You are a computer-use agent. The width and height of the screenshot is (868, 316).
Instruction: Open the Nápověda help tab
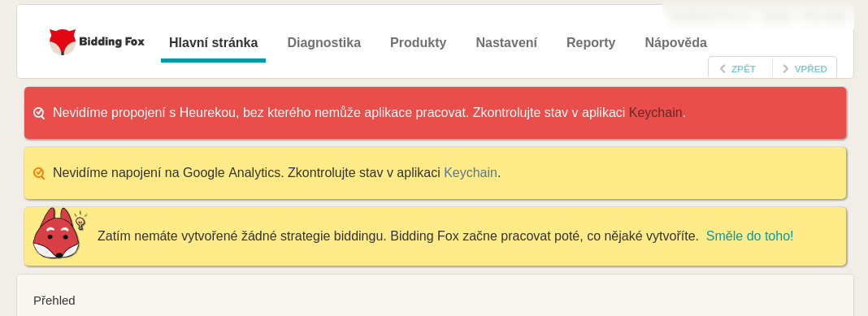coord(675,42)
